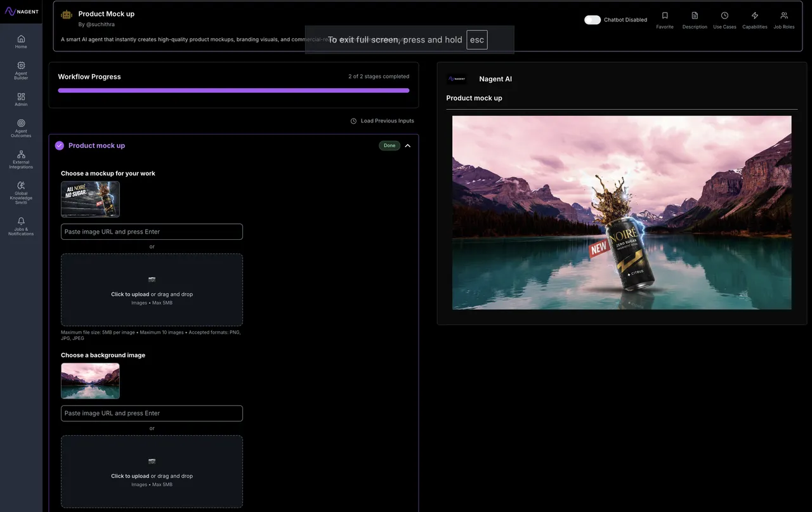Show the Use Cases tab
Viewport: 812px width, 512px height.
[x=724, y=20]
